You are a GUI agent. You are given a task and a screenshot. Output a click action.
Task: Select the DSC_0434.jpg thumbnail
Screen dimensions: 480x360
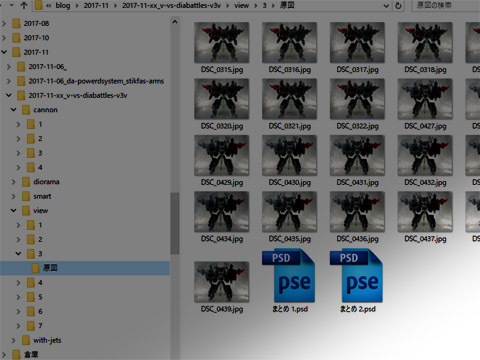pyautogui.click(x=222, y=211)
